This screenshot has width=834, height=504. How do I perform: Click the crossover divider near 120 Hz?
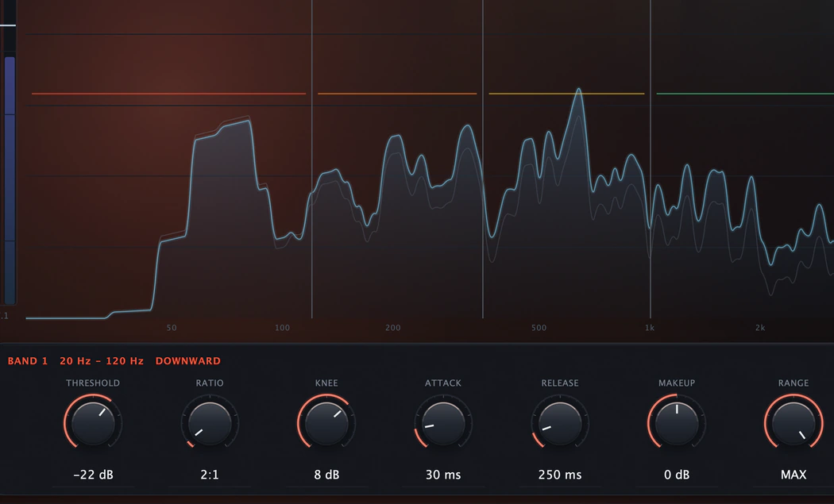[x=311, y=160]
